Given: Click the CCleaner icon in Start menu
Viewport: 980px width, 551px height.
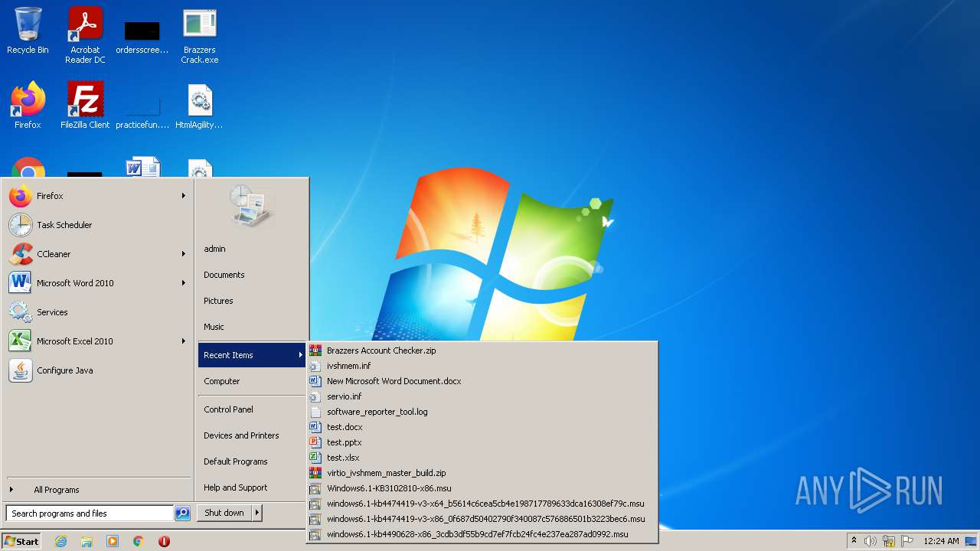Looking at the screenshot, I should [21, 254].
